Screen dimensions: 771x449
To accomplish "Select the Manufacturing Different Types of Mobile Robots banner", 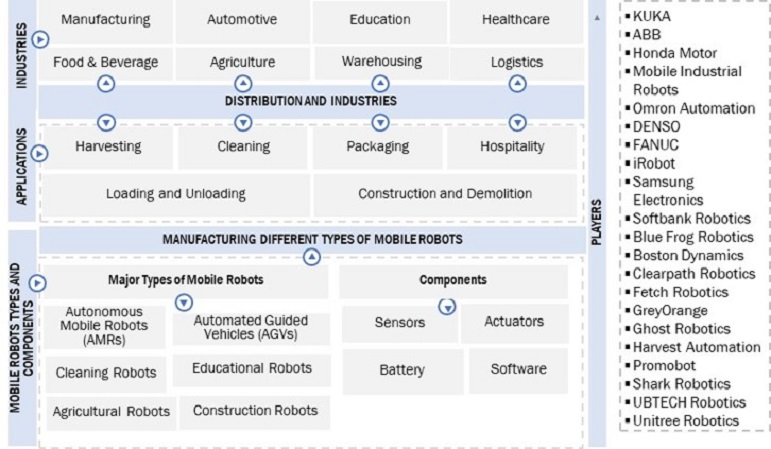I will pos(310,239).
